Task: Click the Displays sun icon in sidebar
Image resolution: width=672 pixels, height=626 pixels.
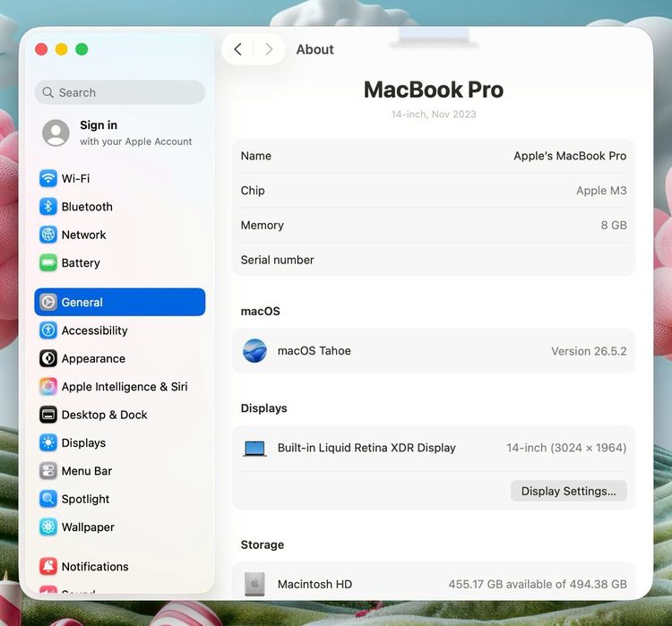Action: (x=48, y=442)
